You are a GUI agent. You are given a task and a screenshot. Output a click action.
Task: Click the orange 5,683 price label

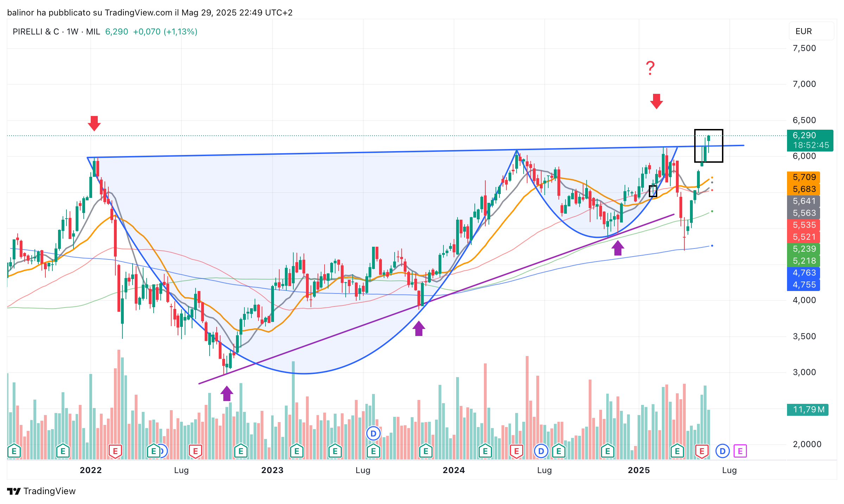(x=804, y=189)
